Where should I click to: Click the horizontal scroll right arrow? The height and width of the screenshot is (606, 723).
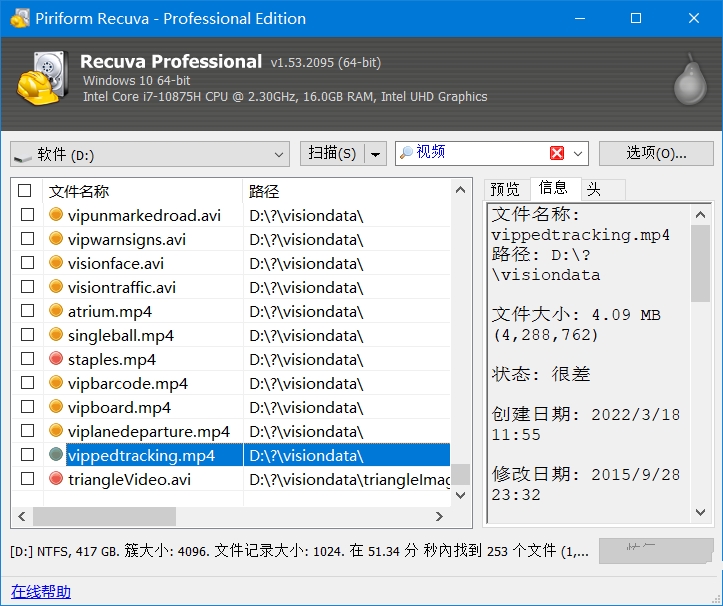point(439,517)
